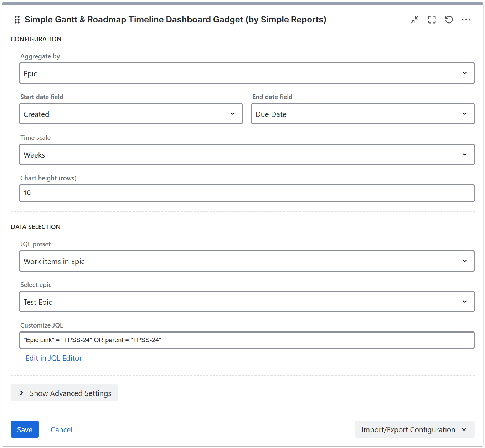The image size is (485, 448).
Task: Maximize gadget using the fullscreen icon
Action: (x=432, y=20)
